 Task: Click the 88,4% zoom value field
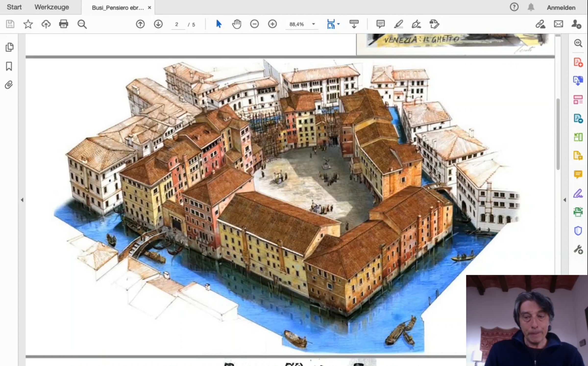point(297,24)
